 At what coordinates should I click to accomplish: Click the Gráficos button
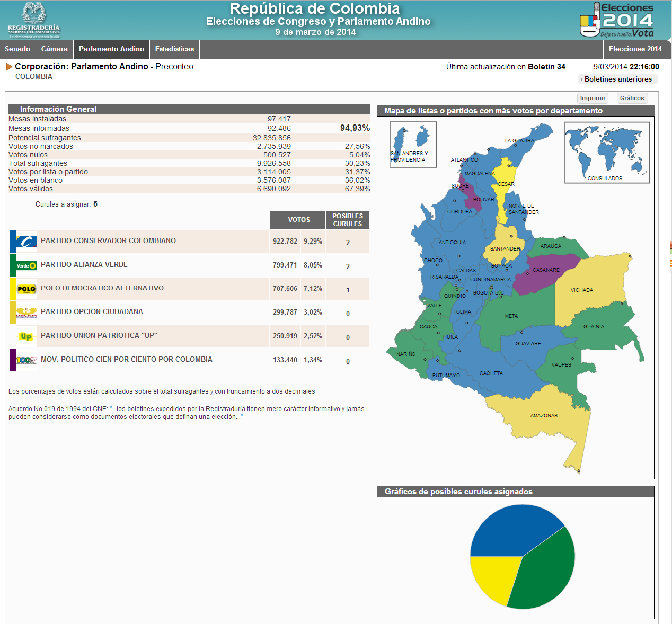[632, 98]
